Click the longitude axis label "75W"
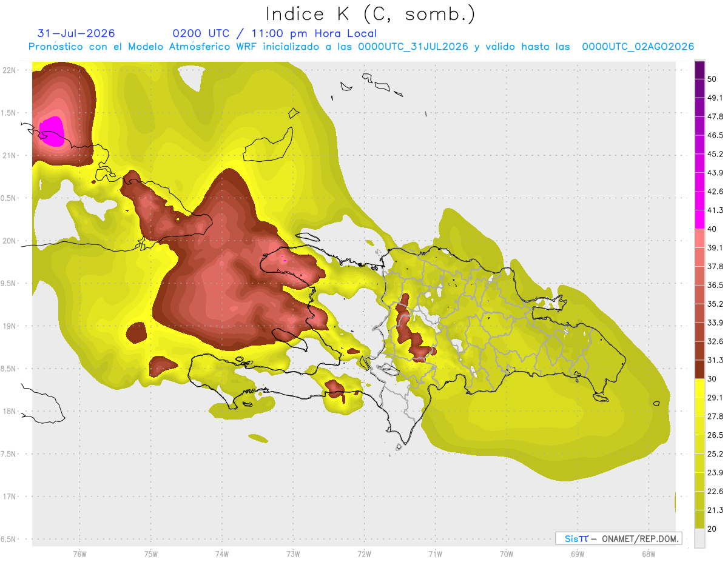The image size is (728, 562). click(x=150, y=554)
